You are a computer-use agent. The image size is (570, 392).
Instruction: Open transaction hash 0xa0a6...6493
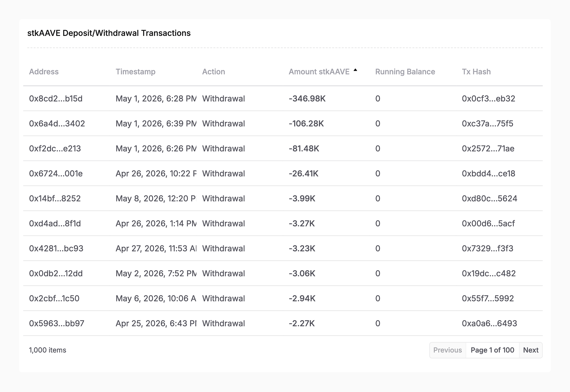pyautogui.click(x=489, y=324)
